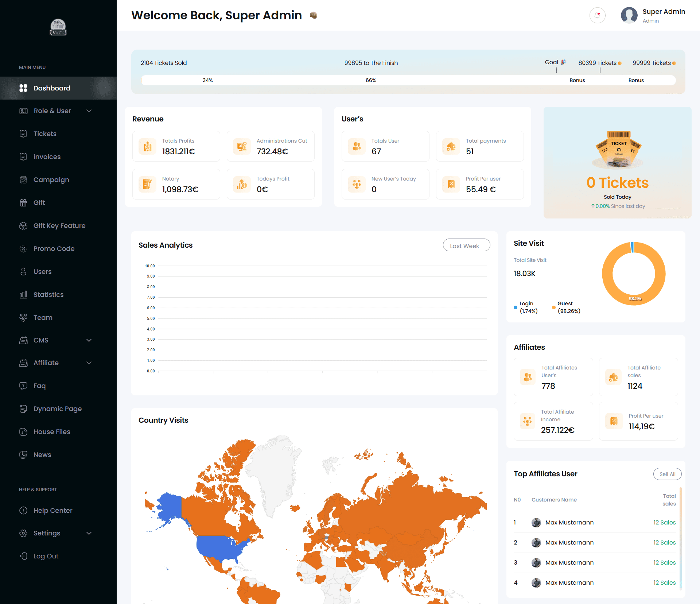
Task: Click the '55.49 €' Profit Per user value
Action: pyautogui.click(x=481, y=189)
